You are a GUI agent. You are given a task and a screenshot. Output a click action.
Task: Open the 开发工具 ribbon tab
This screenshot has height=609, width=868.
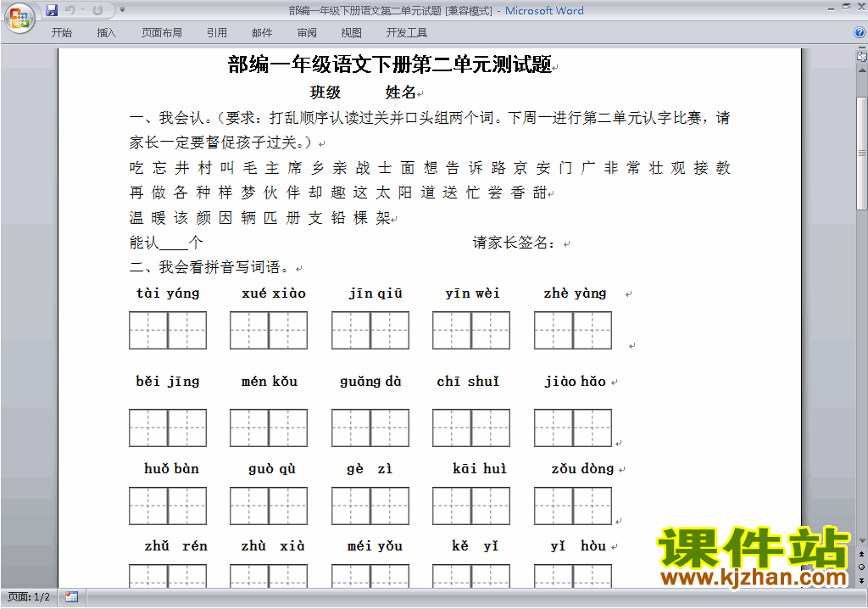tap(407, 33)
